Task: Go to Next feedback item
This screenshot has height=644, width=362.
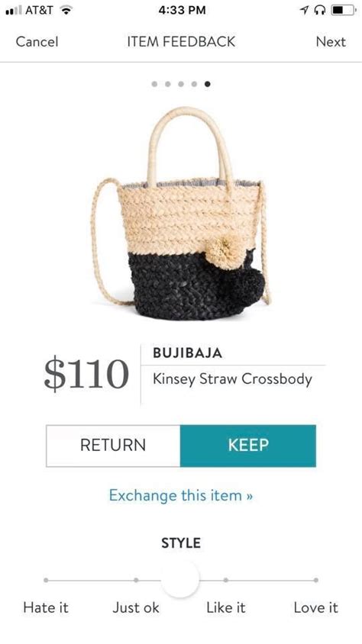Action: coord(331,41)
